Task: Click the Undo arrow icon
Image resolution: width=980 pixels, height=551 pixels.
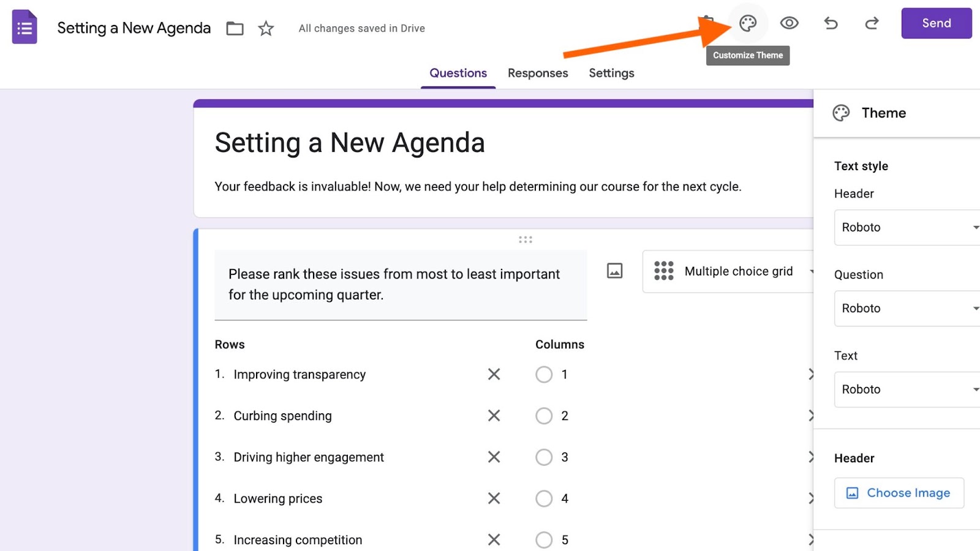Action: click(x=831, y=24)
